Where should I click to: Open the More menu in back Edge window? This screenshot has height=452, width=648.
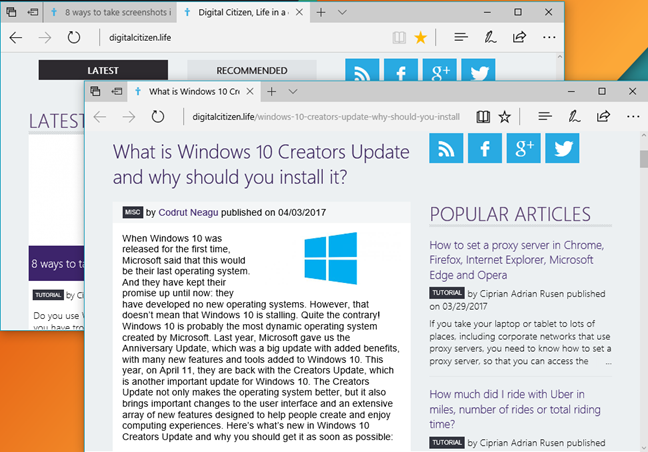point(549,38)
